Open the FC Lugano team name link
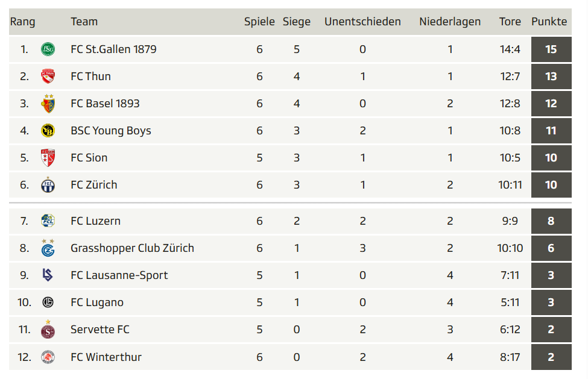 click(x=96, y=302)
